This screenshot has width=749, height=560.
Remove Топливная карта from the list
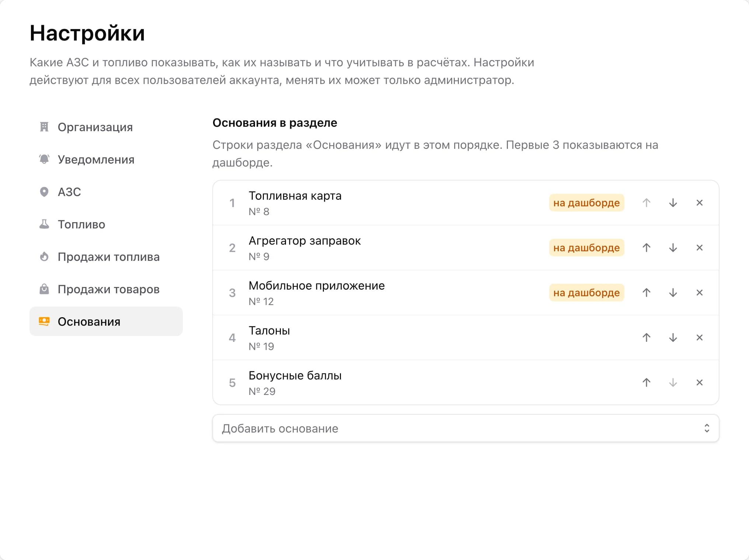[700, 203]
